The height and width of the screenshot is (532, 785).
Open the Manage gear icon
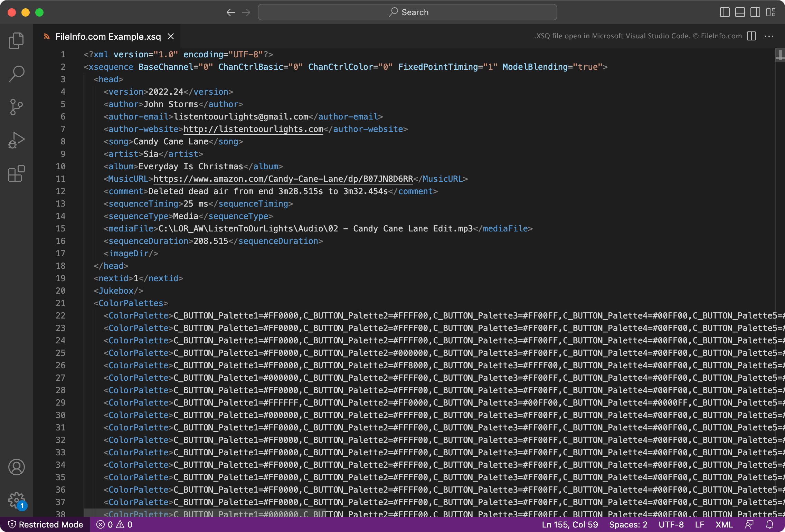pos(16,500)
